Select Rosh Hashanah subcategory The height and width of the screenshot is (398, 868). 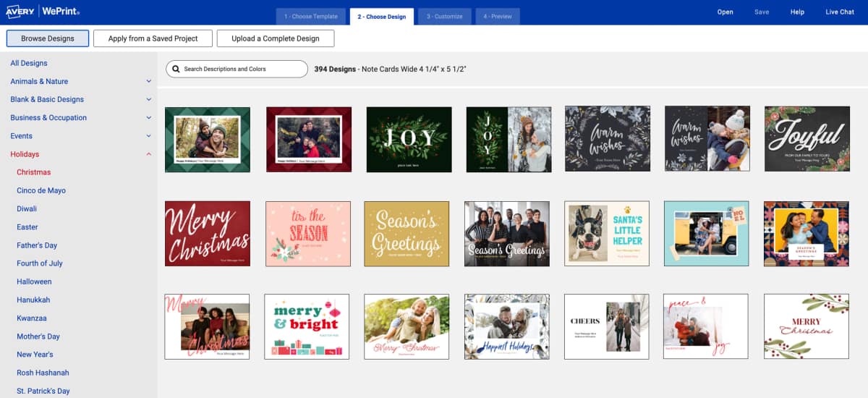coord(43,373)
